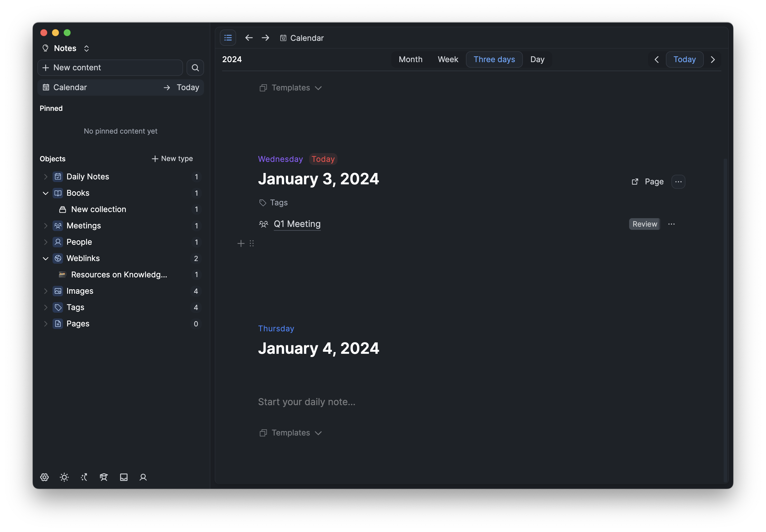This screenshot has height=532, width=766.
Task: Expand the Daily Notes tree item
Action: (46, 177)
